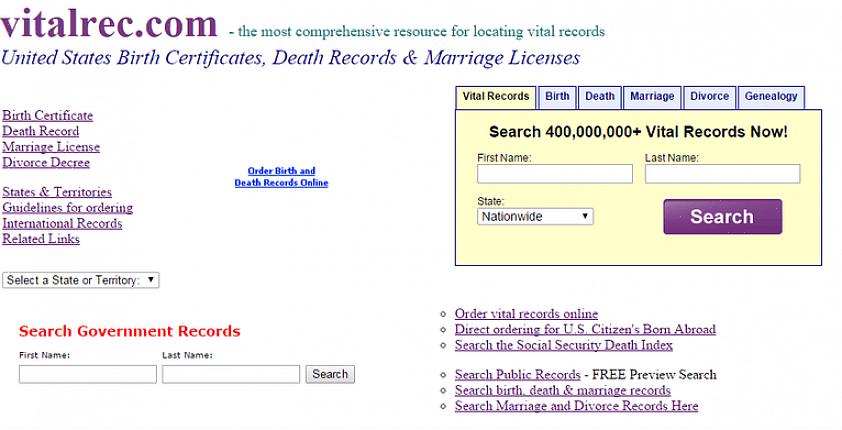842x430 pixels.
Task: Visit the International Records link
Action: pos(62,223)
